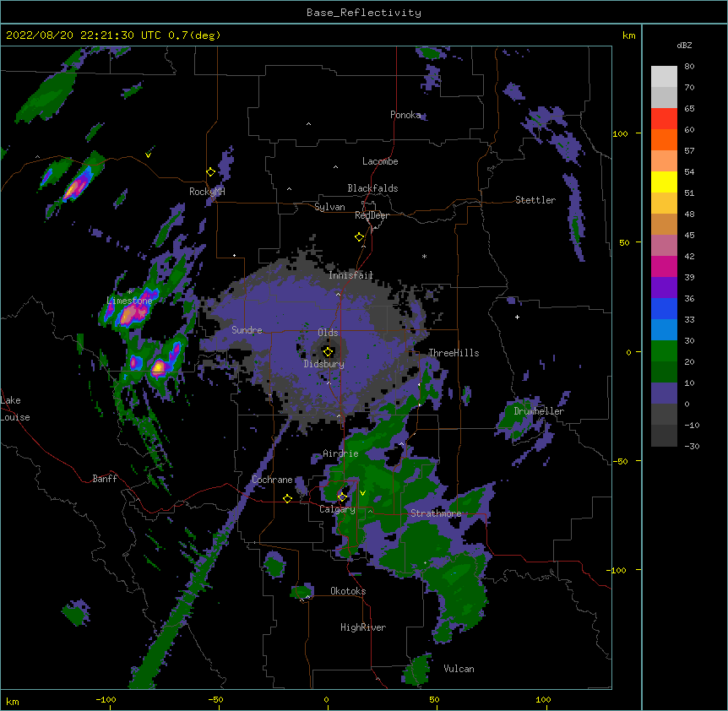Click the yellow storm cell south of Limestone
The image size is (728, 711).
point(159,366)
